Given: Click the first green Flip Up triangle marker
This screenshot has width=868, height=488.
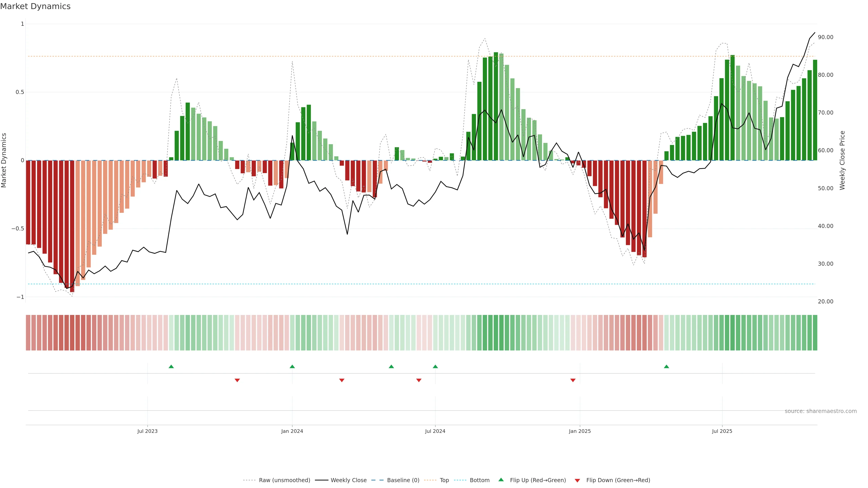Looking at the screenshot, I should coord(171,366).
